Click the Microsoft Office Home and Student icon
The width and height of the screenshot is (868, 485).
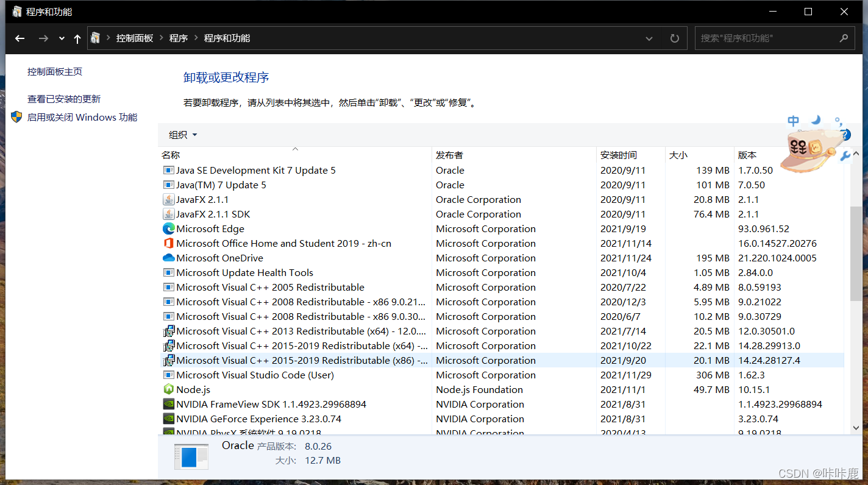169,244
